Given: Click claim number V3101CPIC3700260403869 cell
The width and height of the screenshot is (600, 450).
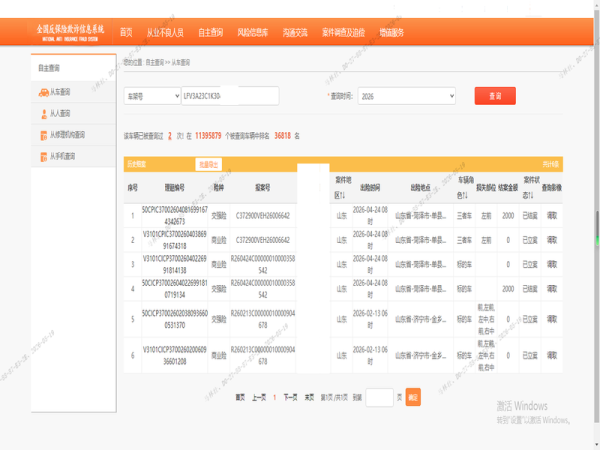Looking at the screenshot, I should tap(174, 240).
